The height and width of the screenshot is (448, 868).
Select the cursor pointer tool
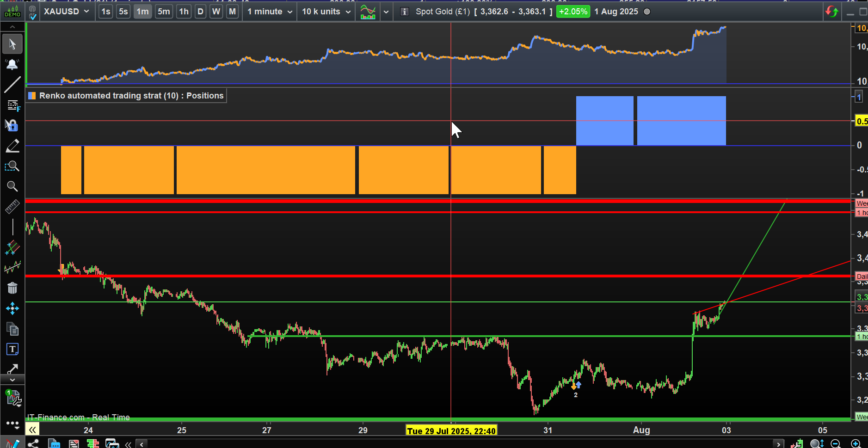coord(12,44)
